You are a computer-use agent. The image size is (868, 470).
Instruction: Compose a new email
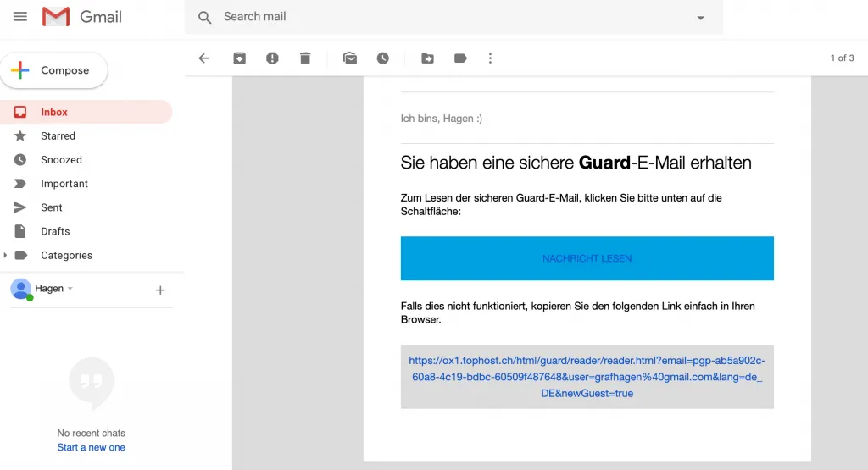tap(54, 70)
